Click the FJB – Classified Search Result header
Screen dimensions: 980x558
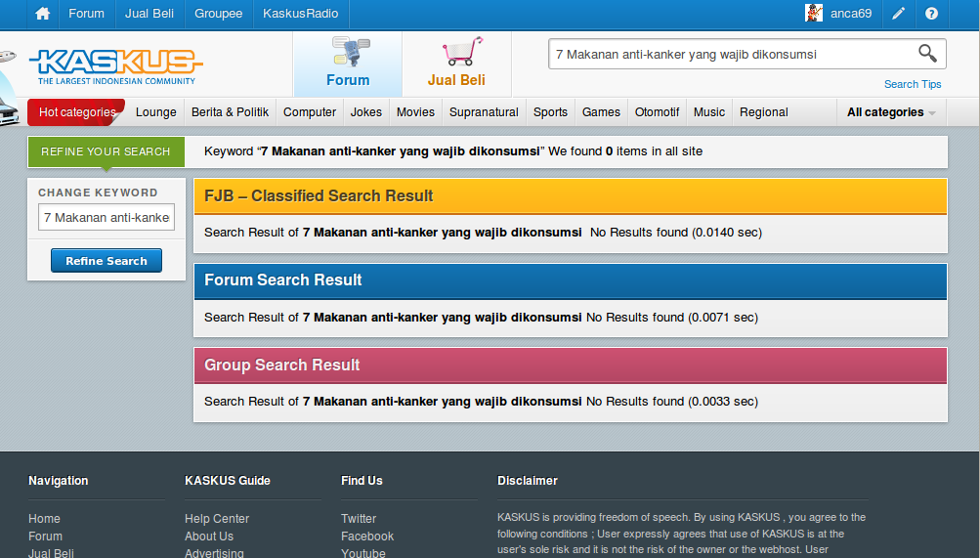point(570,196)
